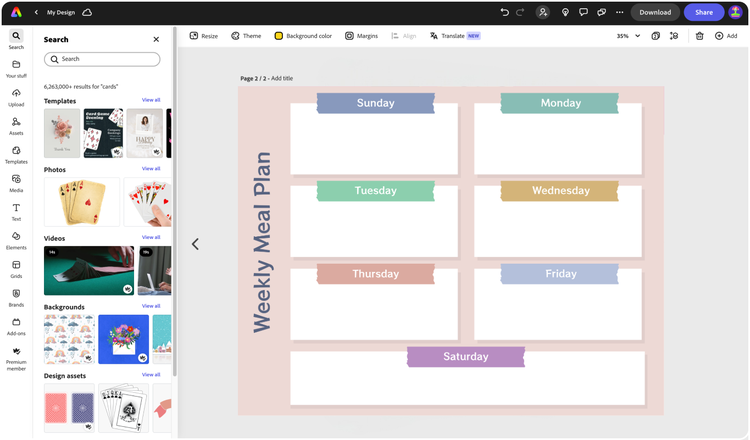Open the zoom percentage dropdown
Screen dimensions: 750x440
point(628,36)
